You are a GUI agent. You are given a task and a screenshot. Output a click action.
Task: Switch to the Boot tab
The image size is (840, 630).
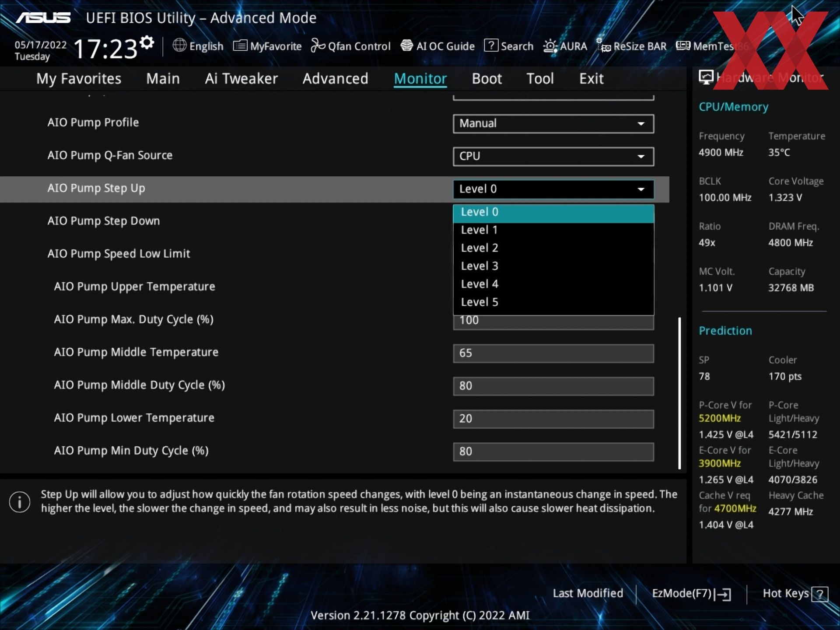pyautogui.click(x=486, y=79)
